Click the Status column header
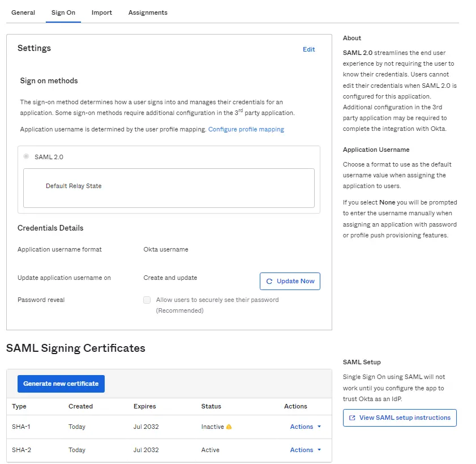The image size is (476, 464). click(211, 406)
